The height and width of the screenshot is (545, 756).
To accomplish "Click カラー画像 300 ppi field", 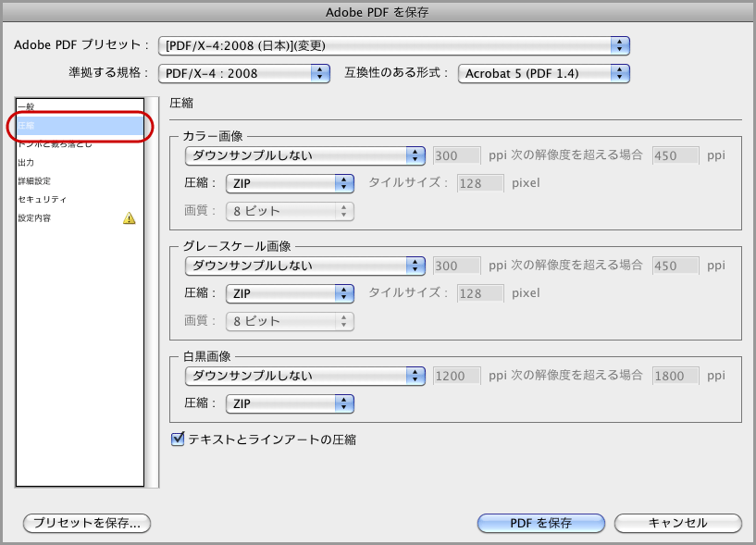I will pos(456,155).
